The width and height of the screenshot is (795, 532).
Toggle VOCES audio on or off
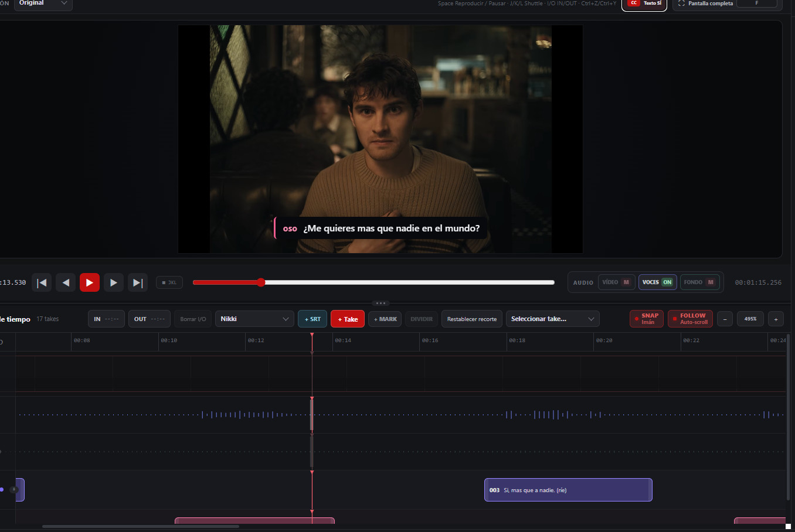coord(658,282)
